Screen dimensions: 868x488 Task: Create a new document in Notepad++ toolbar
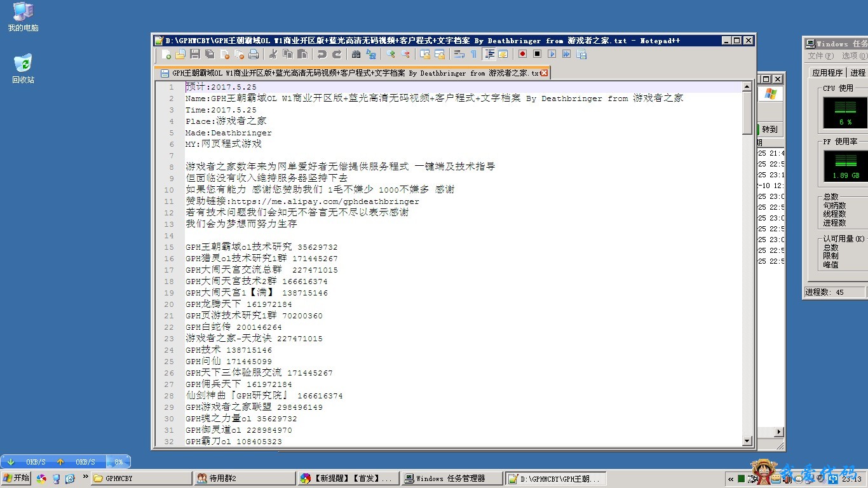pos(166,55)
